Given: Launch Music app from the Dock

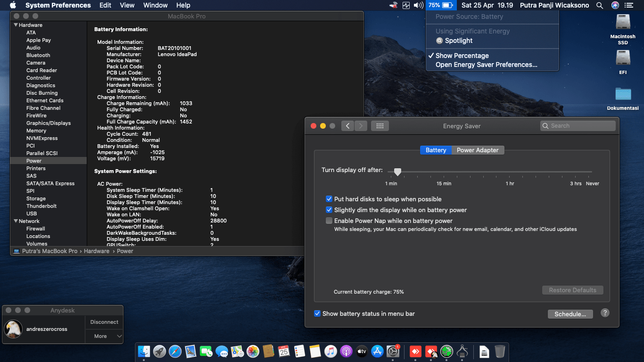Looking at the screenshot, I should (330, 351).
